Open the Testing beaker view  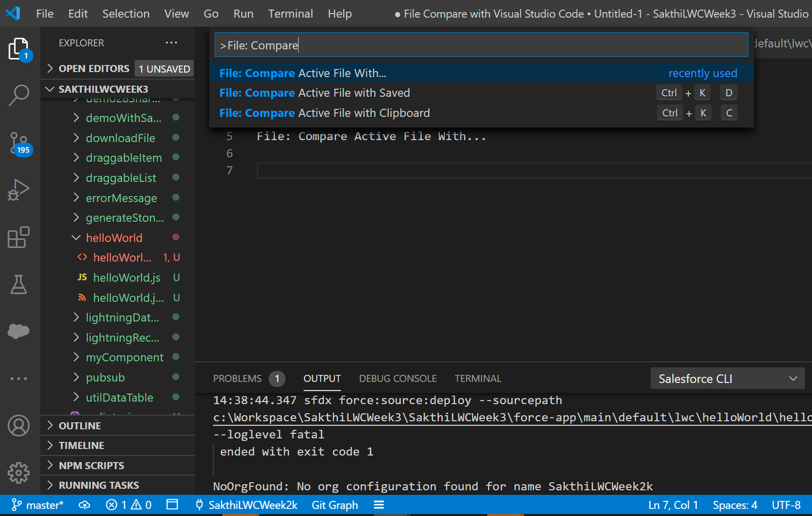(19, 285)
